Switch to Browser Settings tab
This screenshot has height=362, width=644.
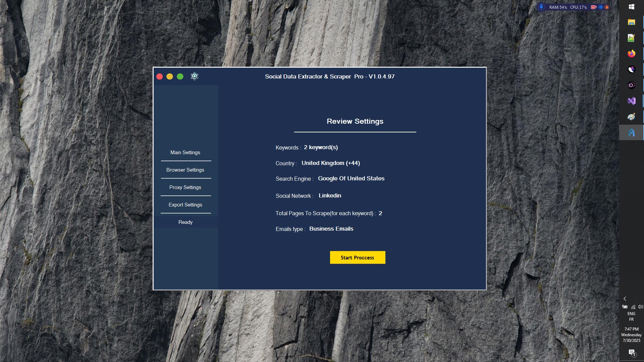[185, 170]
